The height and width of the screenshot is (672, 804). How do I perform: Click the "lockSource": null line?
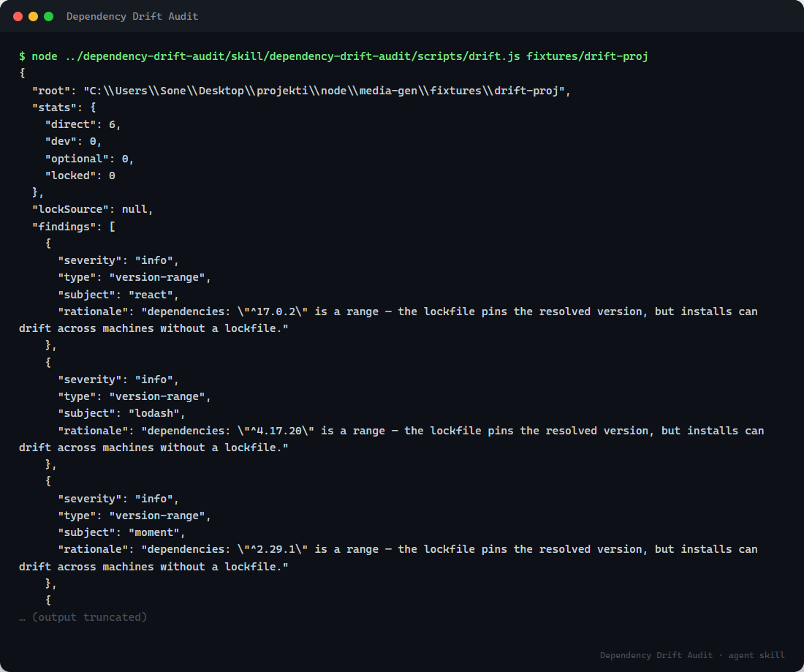point(92,209)
